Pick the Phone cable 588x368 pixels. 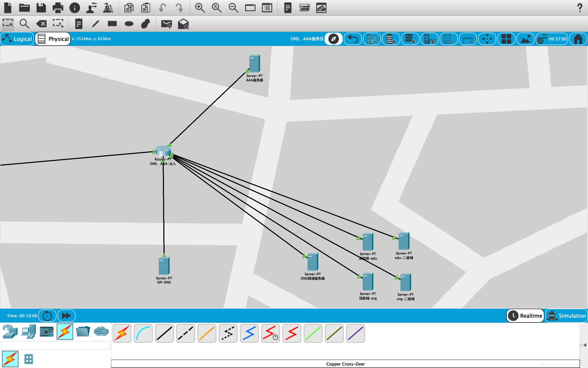click(x=228, y=333)
